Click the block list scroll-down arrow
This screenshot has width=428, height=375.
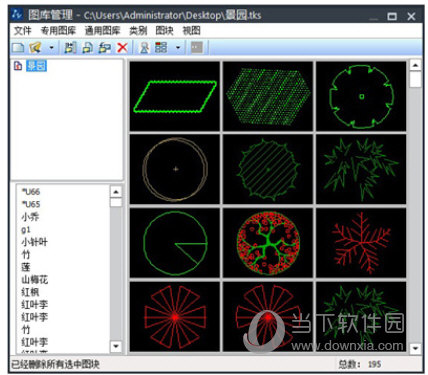(x=116, y=346)
